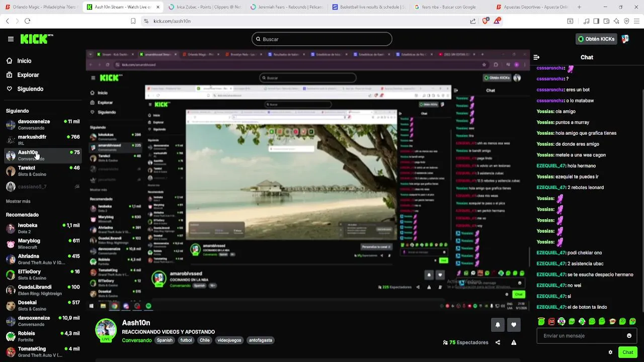
Task: Go back in browser history
Action: tap(7, 21)
